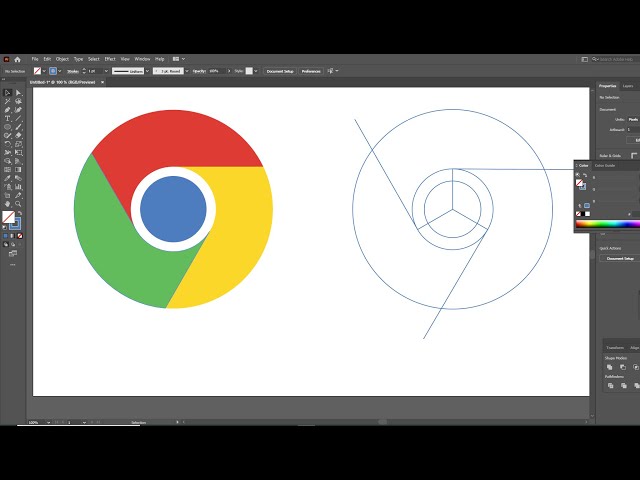640x480 pixels.
Task: Click Unite in Shape Modes
Action: [x=610, y=367]
